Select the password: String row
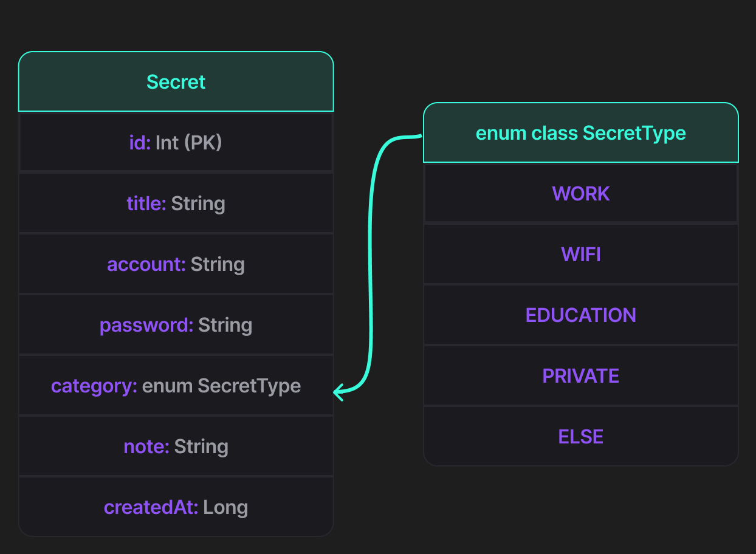 (176, 325)
